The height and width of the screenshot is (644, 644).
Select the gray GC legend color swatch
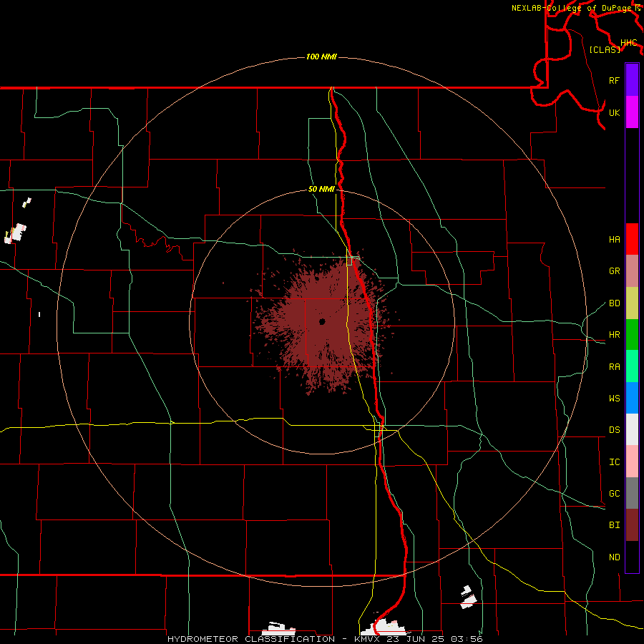pyautogui.click(x=632, y=493)
